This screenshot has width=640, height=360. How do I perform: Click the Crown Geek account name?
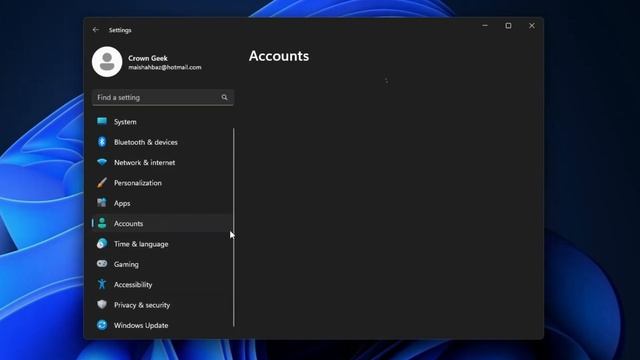click(x=148, y=58)
